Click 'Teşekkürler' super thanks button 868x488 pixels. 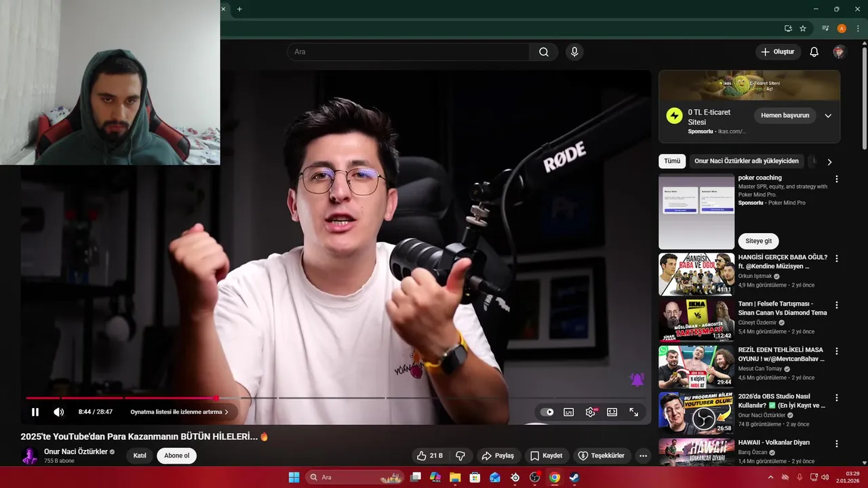601,455
